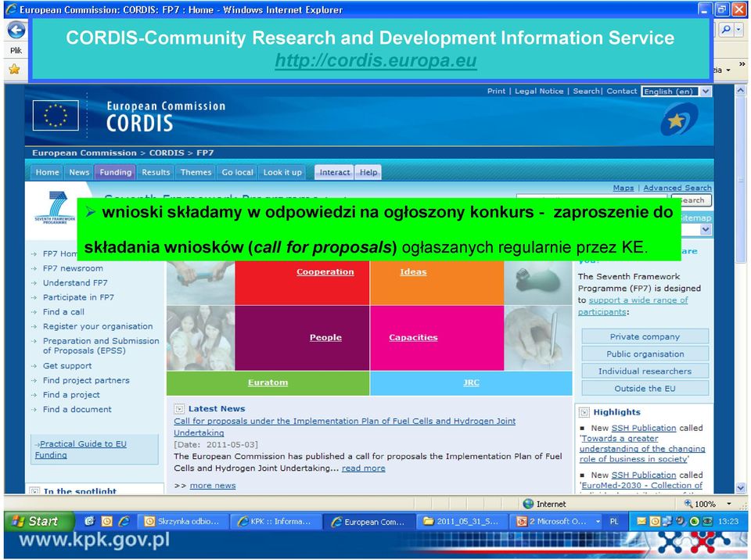Click the purple People programme tile
This screenshot has width=751, height=560.
(302, 338)
